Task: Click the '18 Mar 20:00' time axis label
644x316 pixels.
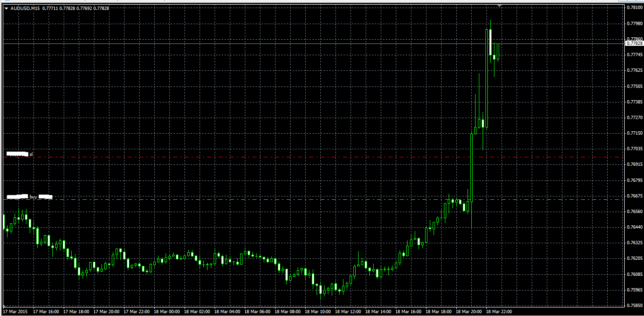Action: click(469, 312)
